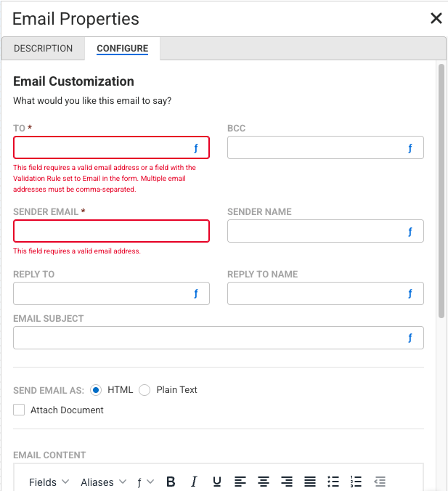Click the Sender Email input field
The height and width of the screenshot is (491, 448).
111,231
